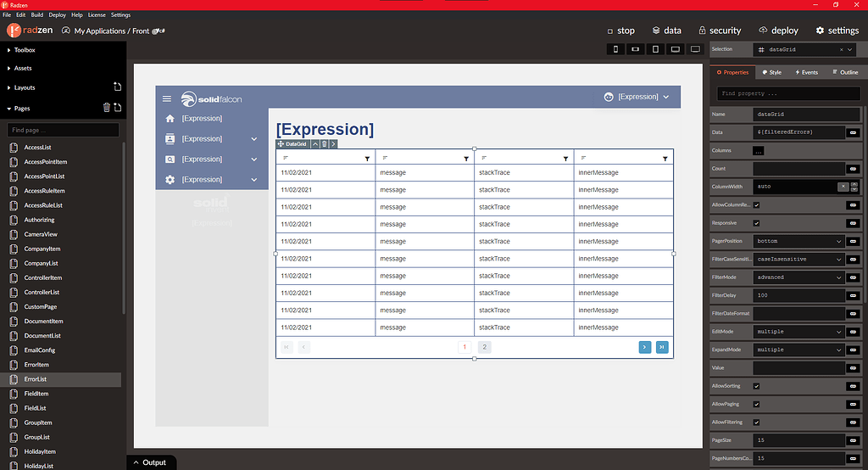Delete DataGrid with its toolbar trash icon

point(325,144)
